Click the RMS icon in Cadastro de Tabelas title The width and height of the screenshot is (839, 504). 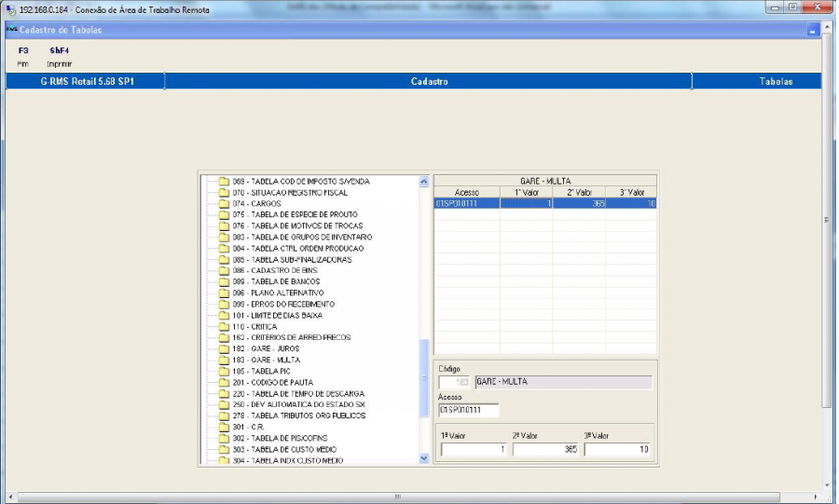click(x=12, y=30)
